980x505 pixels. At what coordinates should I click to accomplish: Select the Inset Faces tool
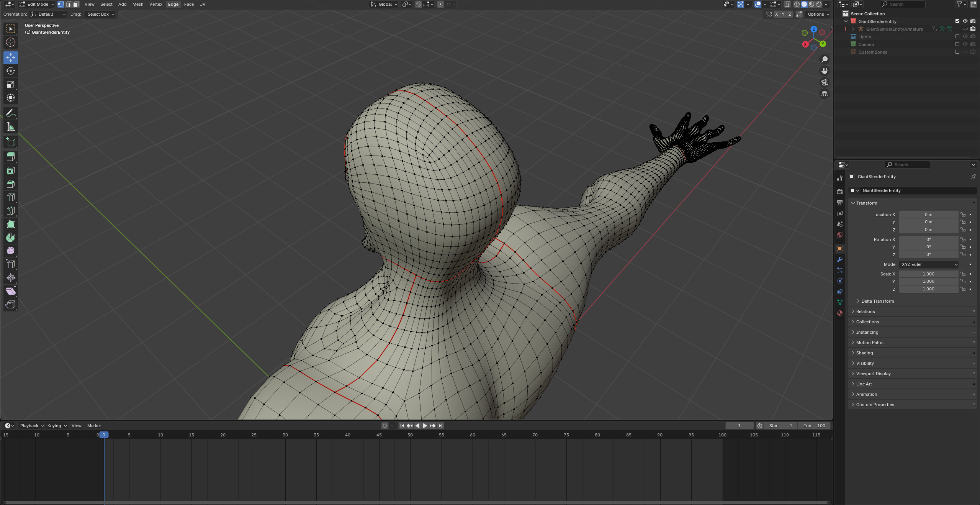pyautogui.click(x=11, y=171)
